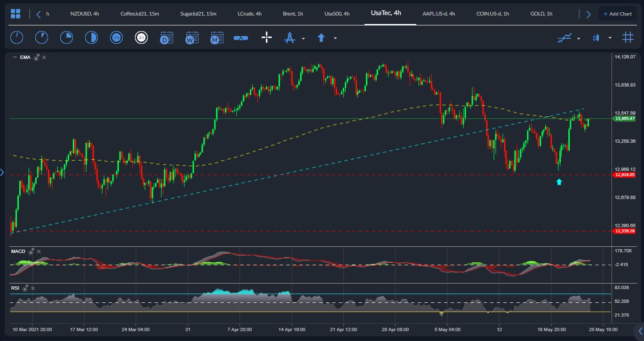Toggle the grid display button
This screenshot has height=341, width=644.
click(x=628, y=38)
